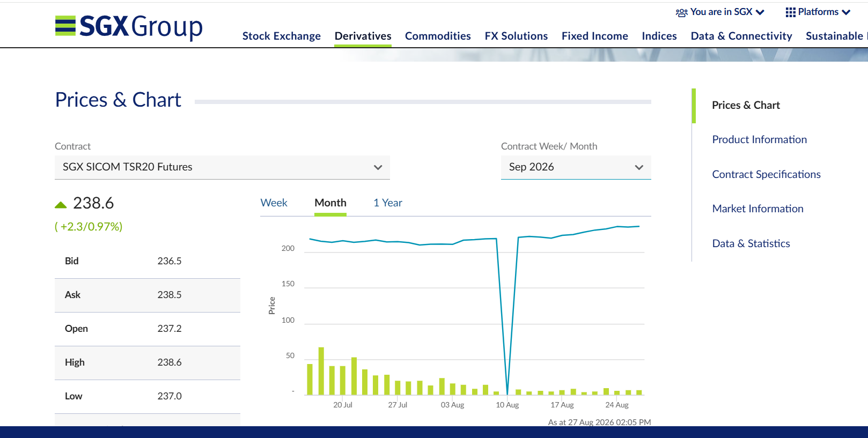
Task: Open the Commodities menu
Action: pos(438,36)
